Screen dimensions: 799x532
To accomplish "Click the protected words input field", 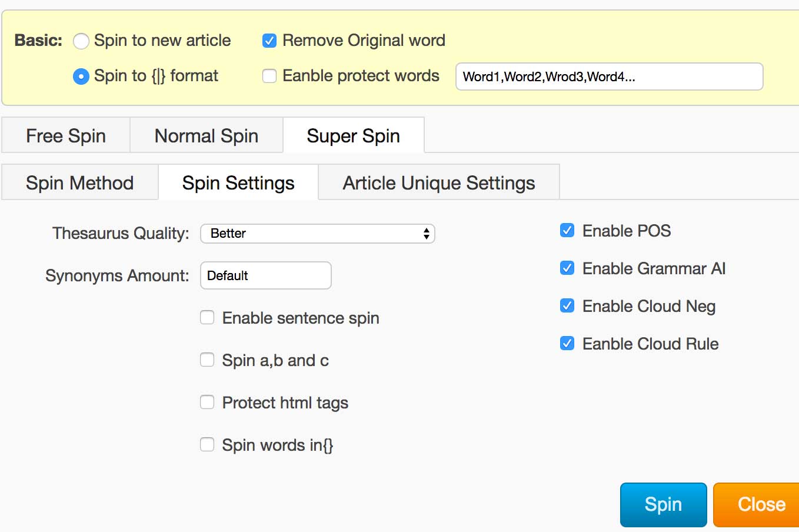I will coord(609,77).
